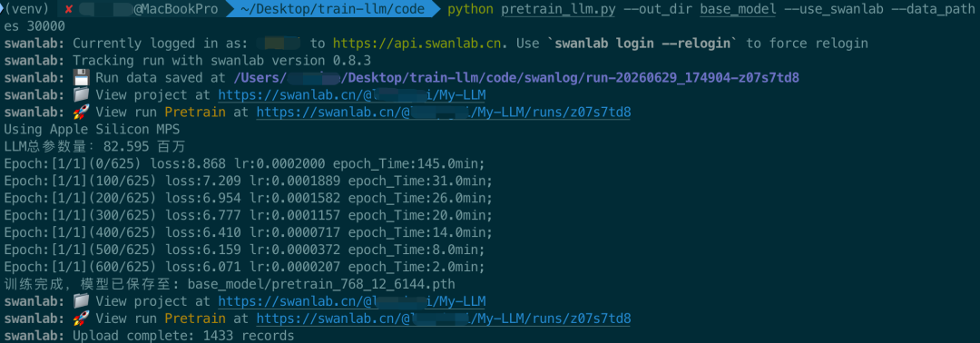Image resolution: width=980 pixels, height=343 pixels.
Task: Open the runs/z07s7td8 link above Upload complete
Action: click(444, 318)
